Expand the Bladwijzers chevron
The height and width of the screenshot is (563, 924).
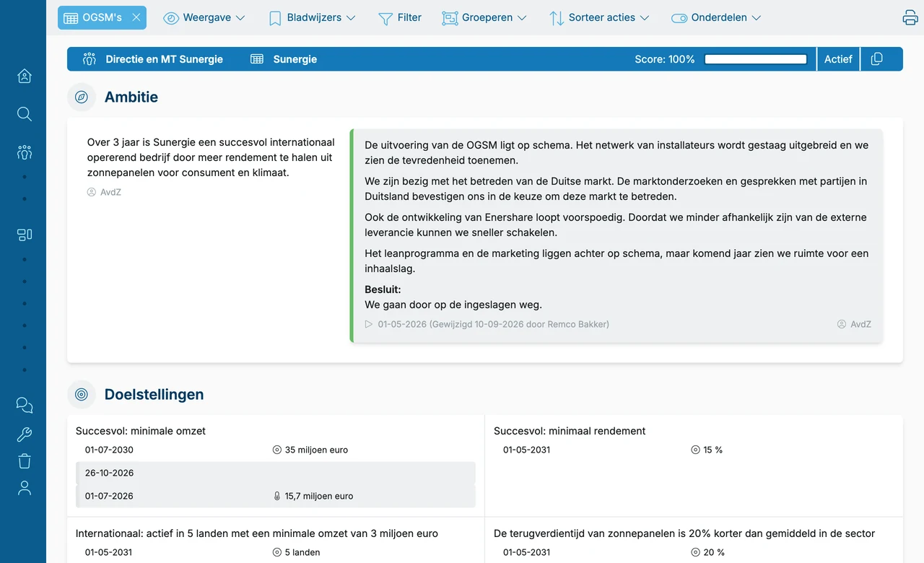tap(351, 18)
